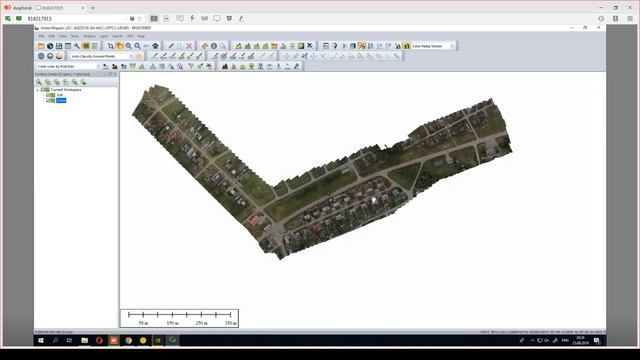The image size is (640, 360).
Task: Click the filter funnel Lidar icon
Action: pyautogui.click(x=191, y=66)
